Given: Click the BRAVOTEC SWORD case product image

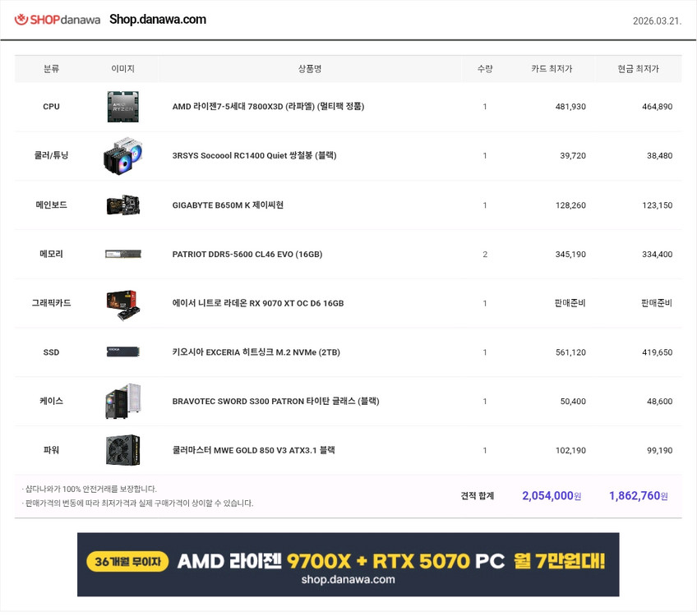Looking at the screenshot, I should click(x=122, y=401).
